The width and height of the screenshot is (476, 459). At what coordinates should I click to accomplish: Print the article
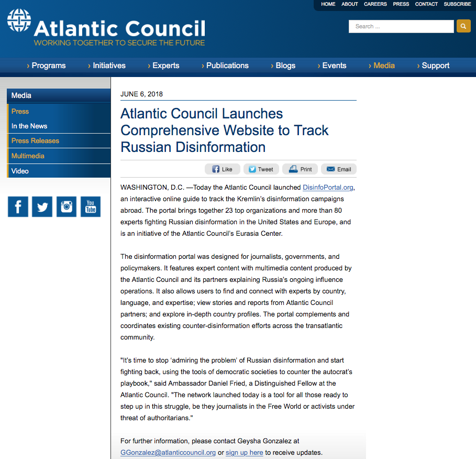[x=300, y=169]
